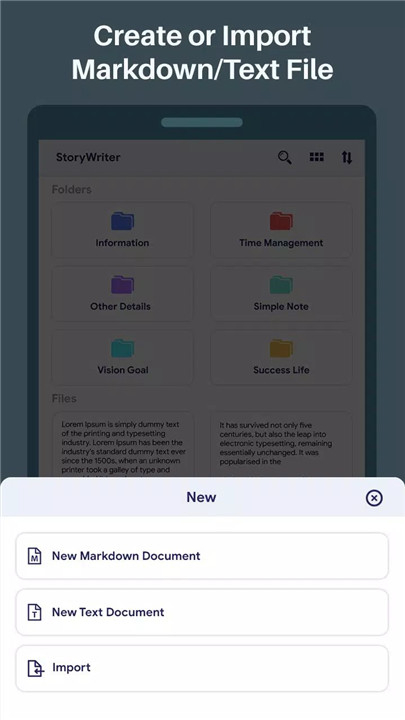The width and height of the screenshot is (405, 720).
Task: Tap the search magnifier icon
Action: 285,158
